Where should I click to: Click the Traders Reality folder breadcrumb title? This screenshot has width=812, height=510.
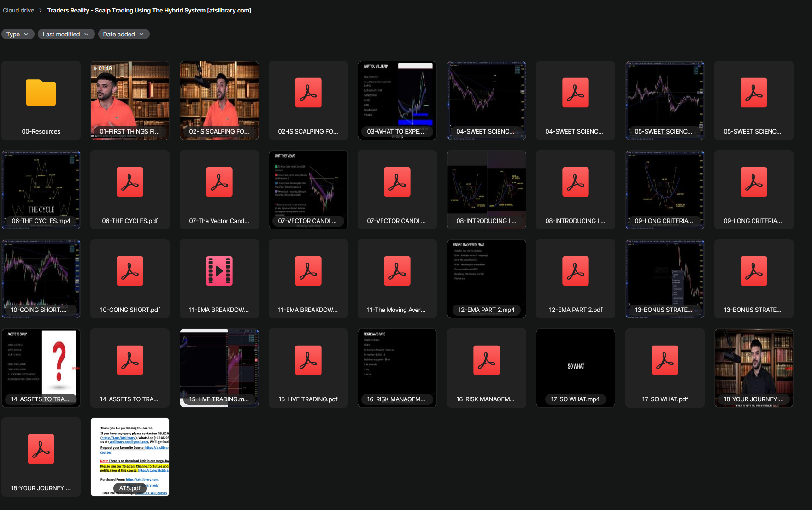pyautogui.click(x=149, y=10)
